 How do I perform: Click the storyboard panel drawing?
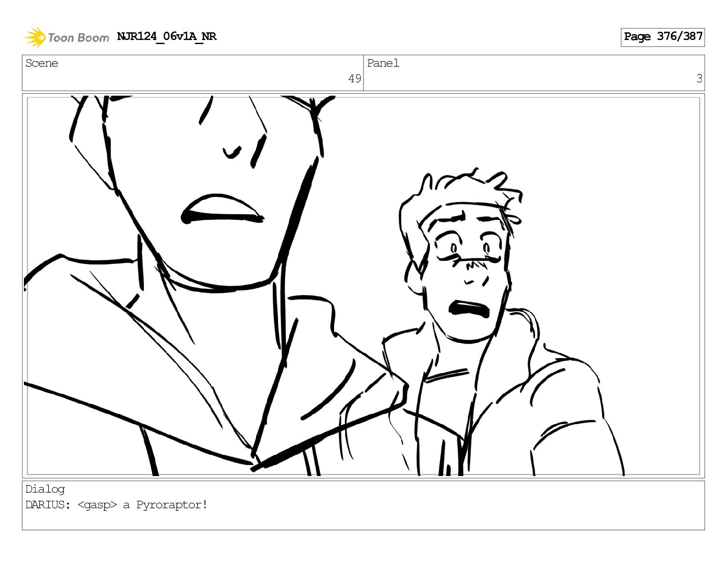coord(363,286)
